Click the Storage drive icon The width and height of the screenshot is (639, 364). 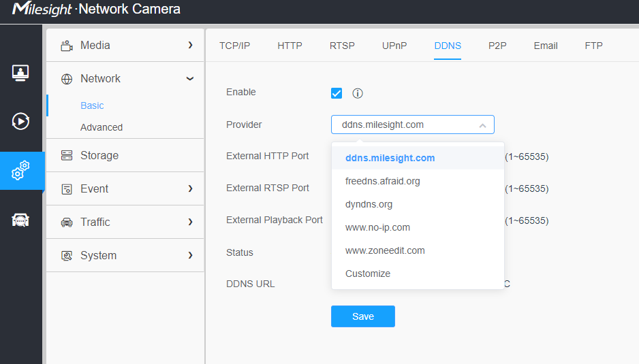(67, 156)
